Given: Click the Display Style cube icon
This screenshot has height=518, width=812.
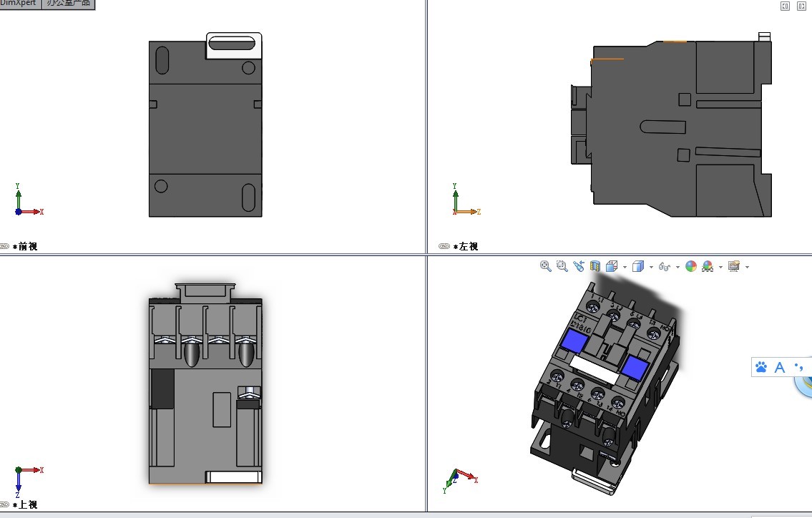Looking at the screenshot, I should [x=638, y=266].
